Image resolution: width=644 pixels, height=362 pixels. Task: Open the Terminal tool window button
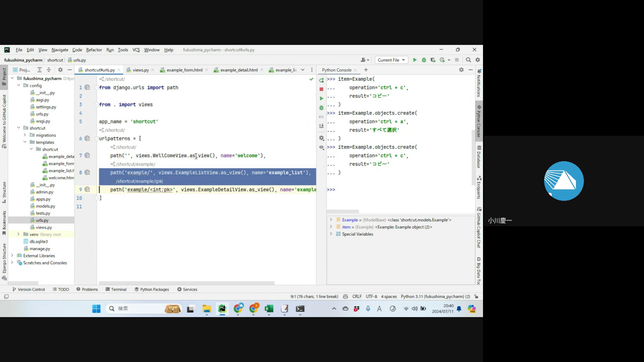[116, 289]
